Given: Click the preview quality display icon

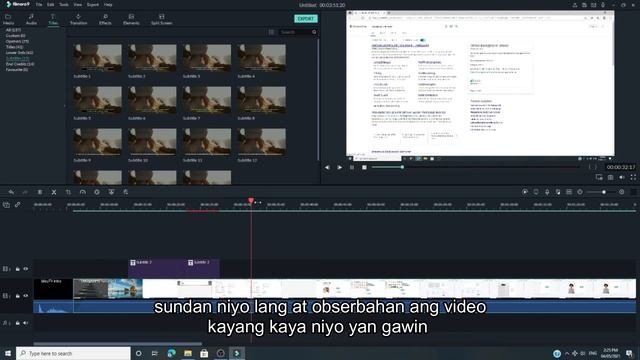Looking at the screenshot, I should coord(599,177).
